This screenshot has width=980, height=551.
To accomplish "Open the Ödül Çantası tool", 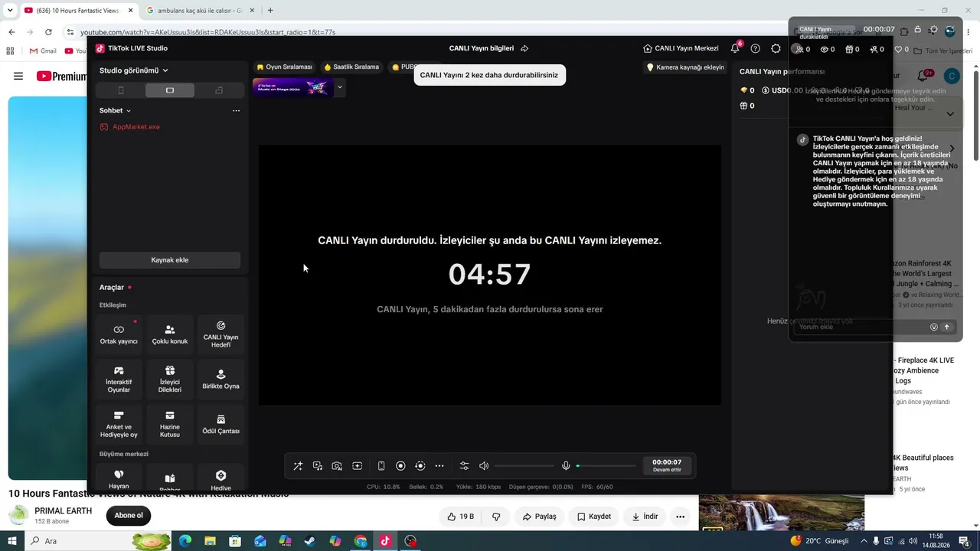I will click(220, 425).
